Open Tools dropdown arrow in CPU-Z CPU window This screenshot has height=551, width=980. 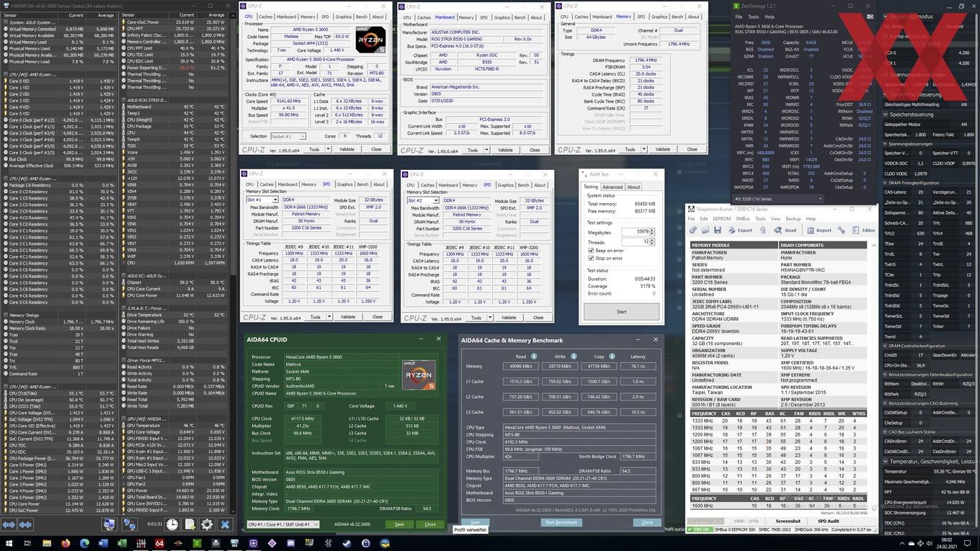click(329, 149)
